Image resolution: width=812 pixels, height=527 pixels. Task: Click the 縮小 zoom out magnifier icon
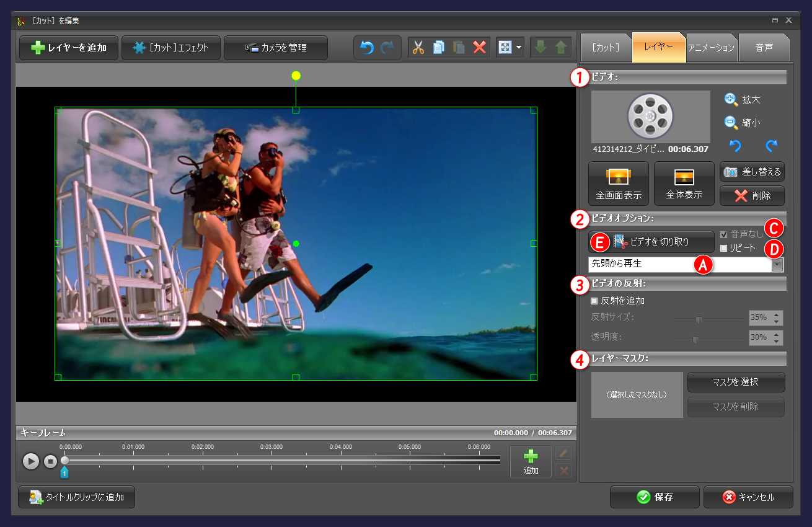(x=731, y=123)
